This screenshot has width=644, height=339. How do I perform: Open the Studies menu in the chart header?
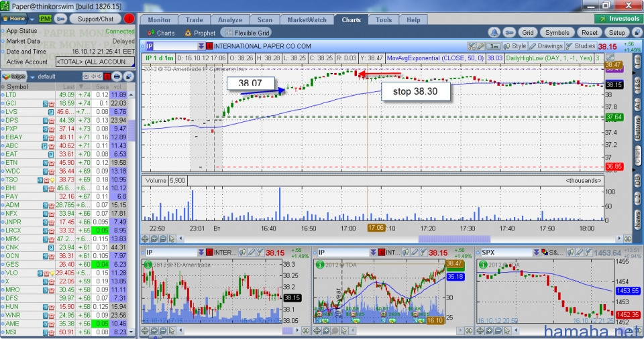(580, 46)
